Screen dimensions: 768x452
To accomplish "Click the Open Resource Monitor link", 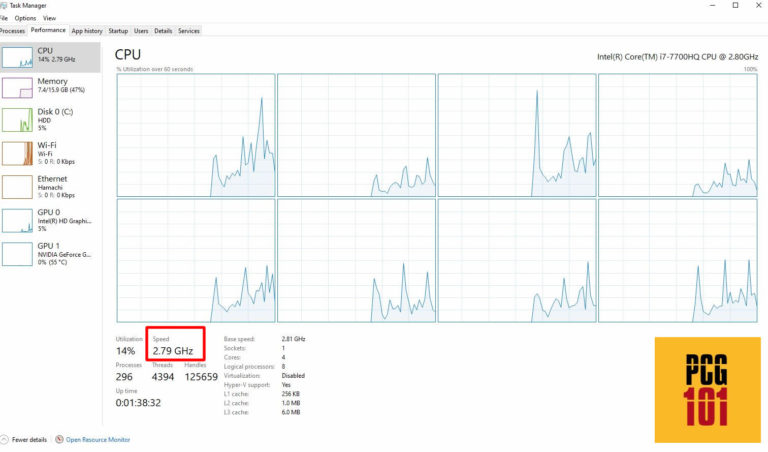I will point(98,439).
